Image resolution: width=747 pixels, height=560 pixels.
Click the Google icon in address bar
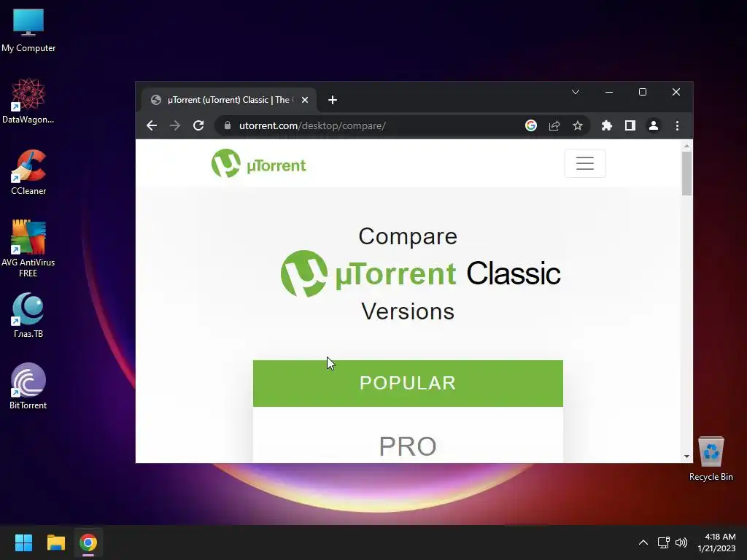click(x=531, y=125)
